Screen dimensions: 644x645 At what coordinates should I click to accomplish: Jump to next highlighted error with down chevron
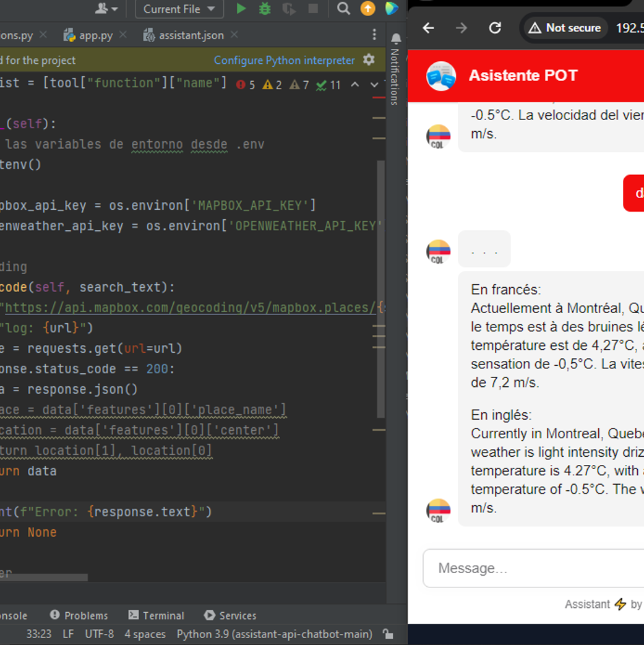tap(374, 85)
